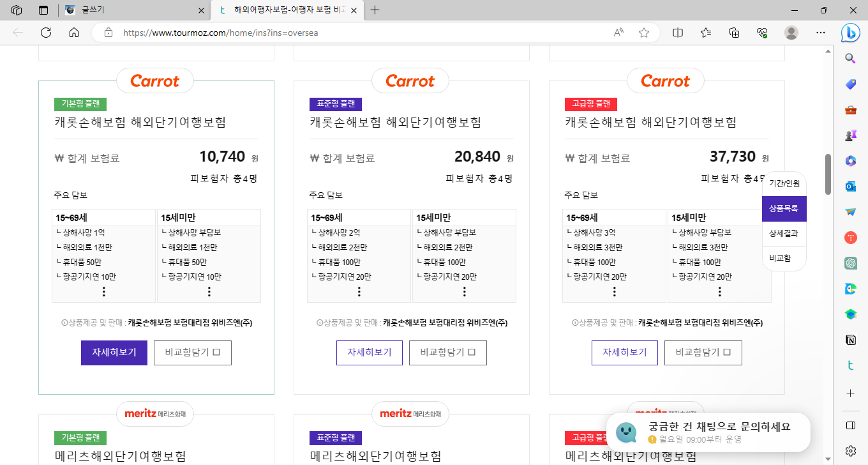Open the ChatGPT icon in the sidebar
The width and height of the screenshot is (868, 465).
point(850,263)
